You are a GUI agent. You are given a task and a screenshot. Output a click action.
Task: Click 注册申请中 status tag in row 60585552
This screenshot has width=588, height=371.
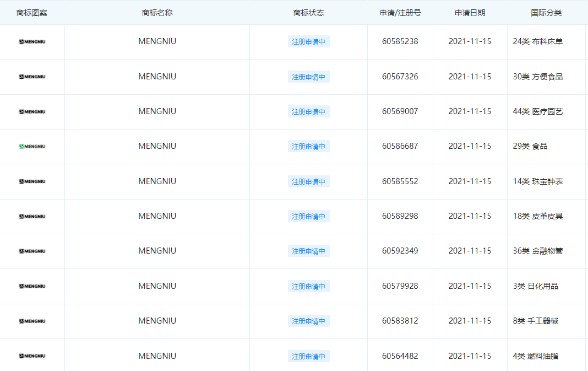[309, 181]
